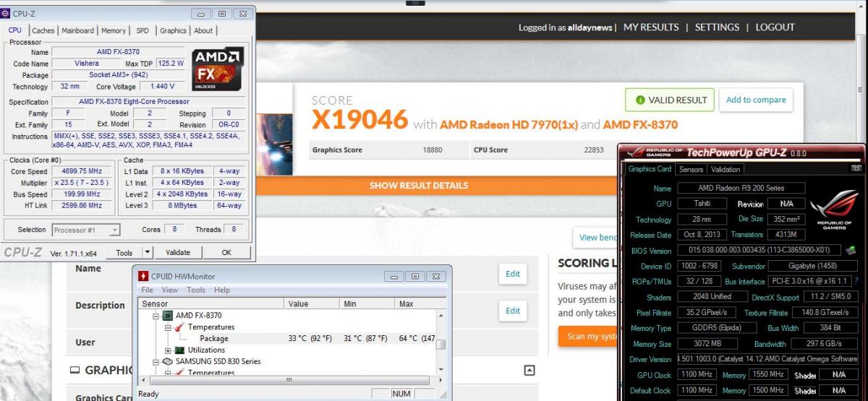The height and width of the screenshot is (401, 868).
Task: Switch to the Mainboard tab in CPU-Z
Action: click(x=77, y=30)
